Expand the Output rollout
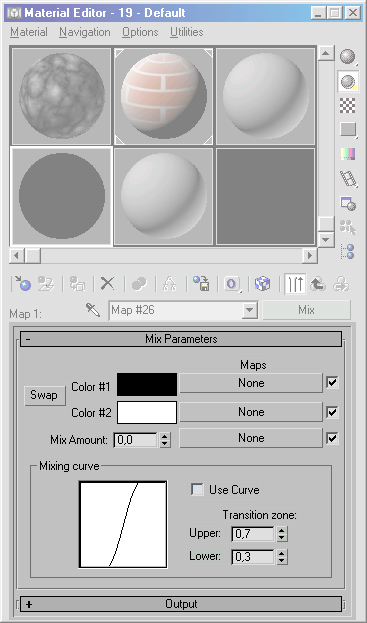 tap(181, 604)
